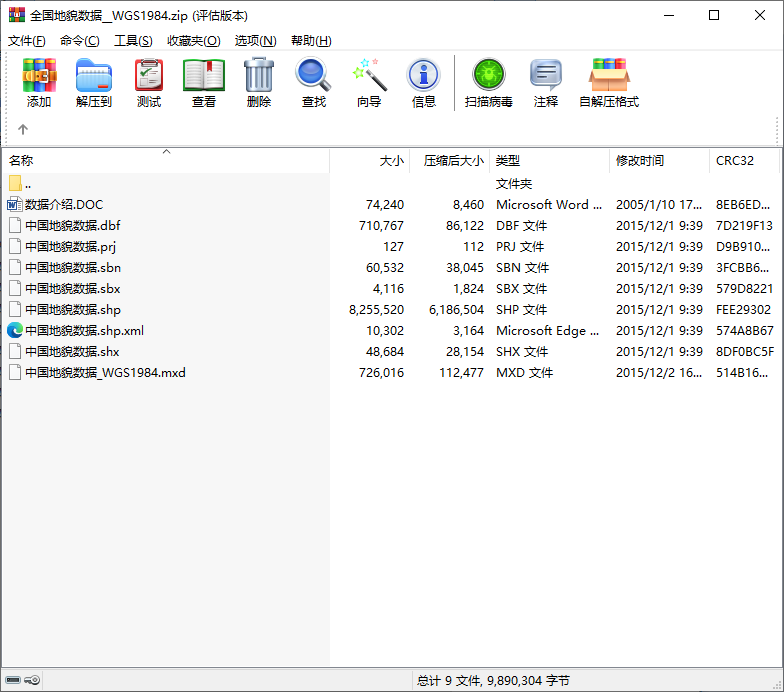Screen dimensions: 784x692
Task: Select file name 中国地貌数据.prj
Action: tap(70, 246)
